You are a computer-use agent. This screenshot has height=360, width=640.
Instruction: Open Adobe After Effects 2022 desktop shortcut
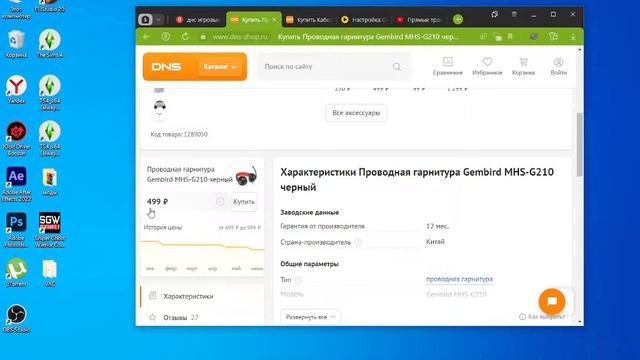coord(16,184)
